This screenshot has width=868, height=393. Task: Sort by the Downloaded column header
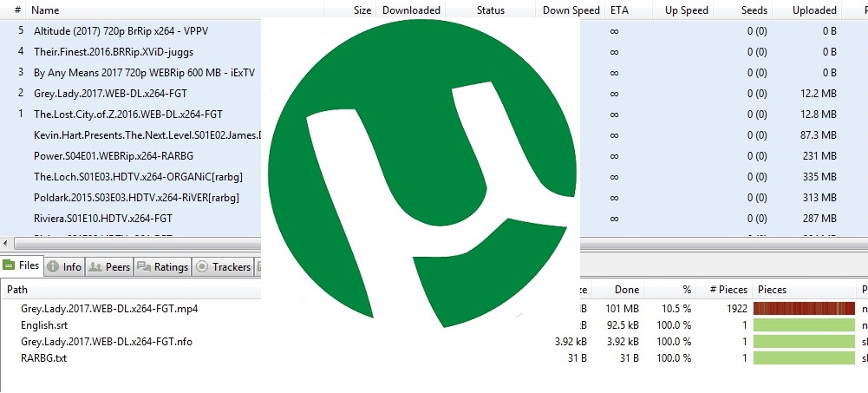pyautogui.click(x=411, y=10)
